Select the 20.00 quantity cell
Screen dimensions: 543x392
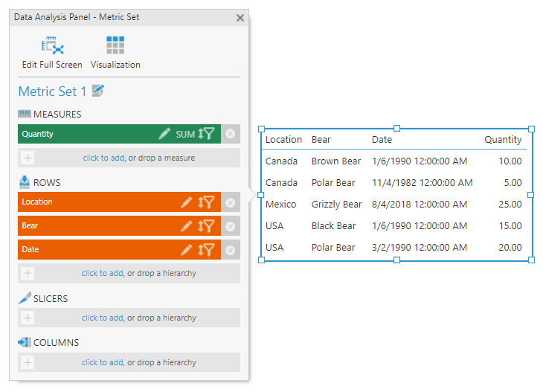(x=510, y=247)
